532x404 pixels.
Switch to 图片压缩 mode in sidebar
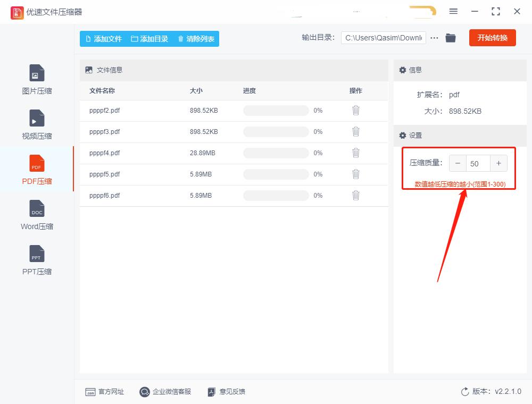(x=36, y=80)
